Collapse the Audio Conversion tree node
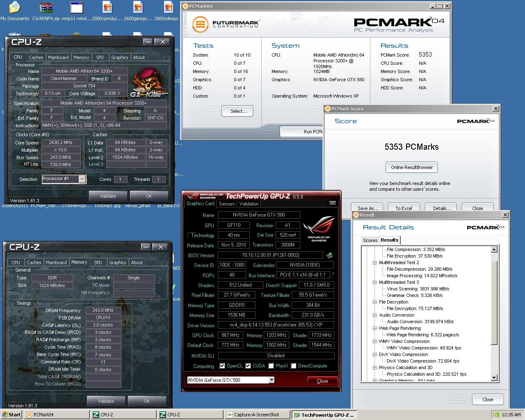Image resolution: width=525 pixels, height=420 pixels. coord(374,315)
